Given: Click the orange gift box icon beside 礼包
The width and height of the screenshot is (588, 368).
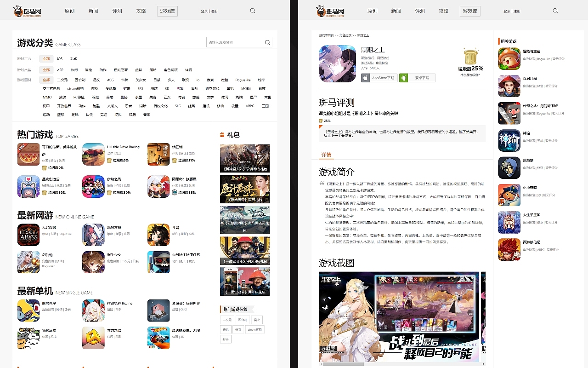Looking at the screenshot, I should pos(222,135).
